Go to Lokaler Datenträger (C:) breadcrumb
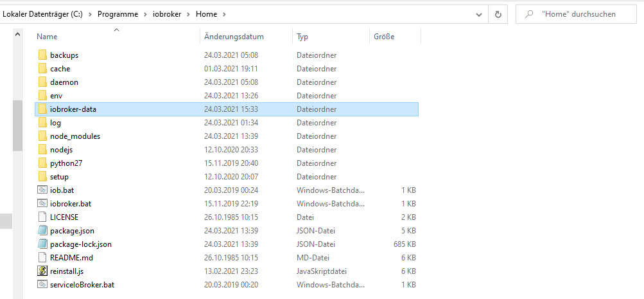644x299 pixels. [43, 14]
